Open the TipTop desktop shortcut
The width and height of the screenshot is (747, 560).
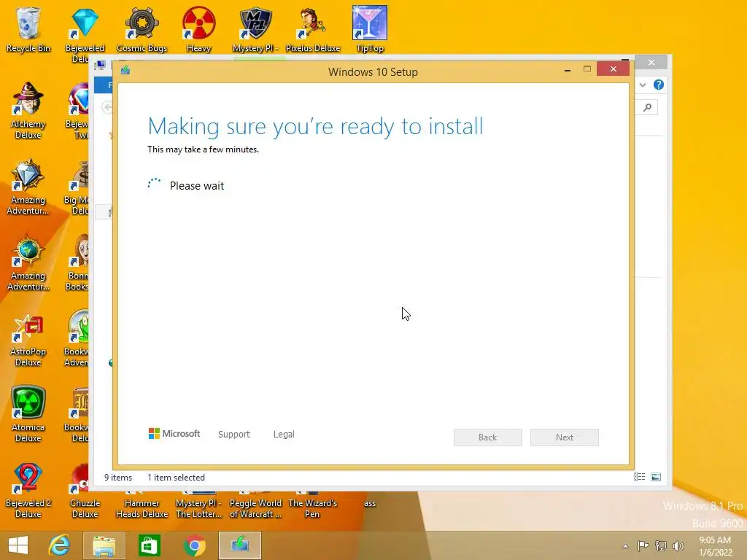[369, 28]
